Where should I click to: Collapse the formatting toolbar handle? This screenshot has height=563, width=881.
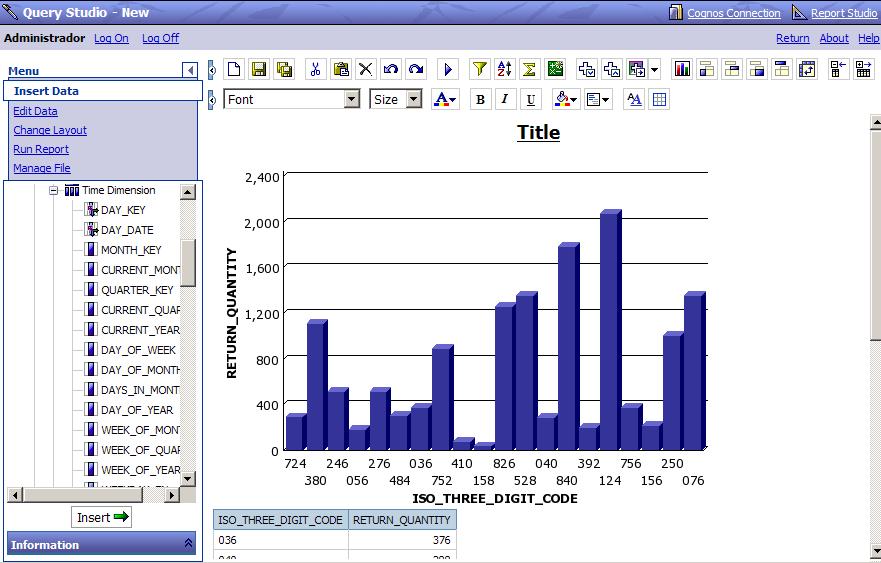coord(212,100)
